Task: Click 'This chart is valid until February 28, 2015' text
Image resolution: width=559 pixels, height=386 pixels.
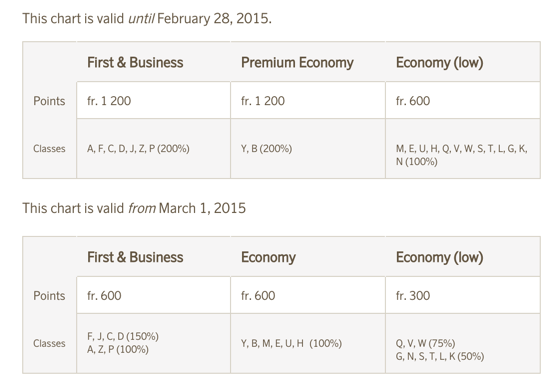Action: [147, 19]
